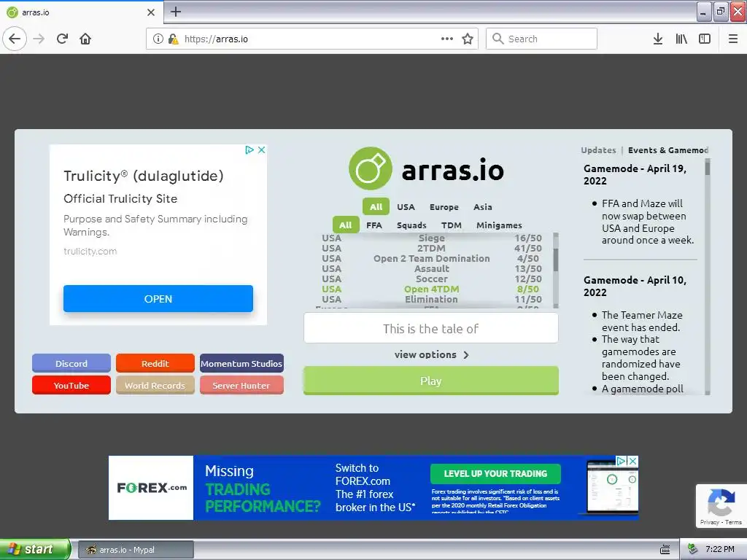Select the All region filter
747x560 pixels.
pyautogui.click(x=376, y=206)
